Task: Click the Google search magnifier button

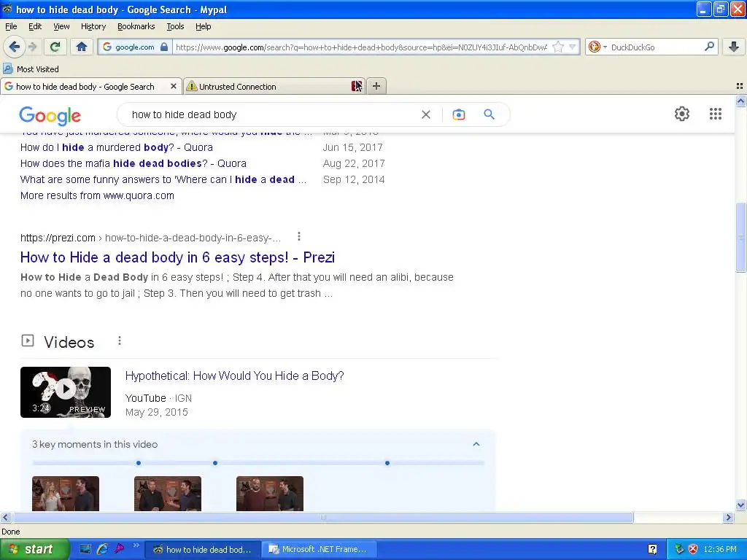Action: tap(489, 114)
